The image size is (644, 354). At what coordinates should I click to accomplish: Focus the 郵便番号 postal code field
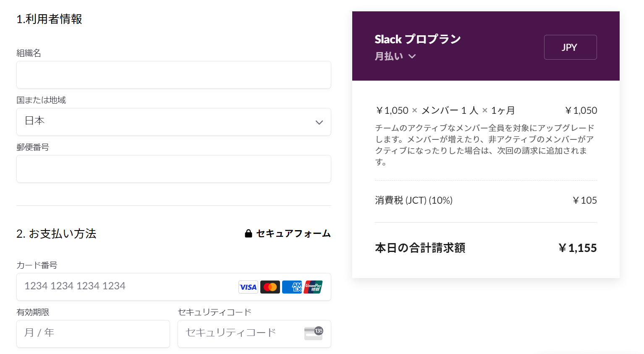(173, 169)
